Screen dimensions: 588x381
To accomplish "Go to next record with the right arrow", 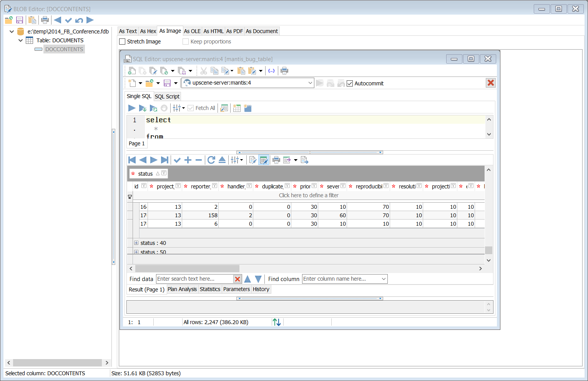I will (90, 20).
